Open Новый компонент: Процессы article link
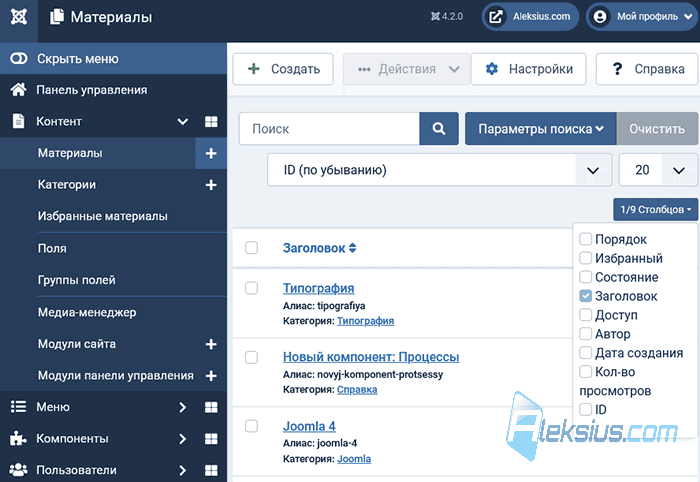The height and width of the screenshot is (482, 700). click(371, 357)
